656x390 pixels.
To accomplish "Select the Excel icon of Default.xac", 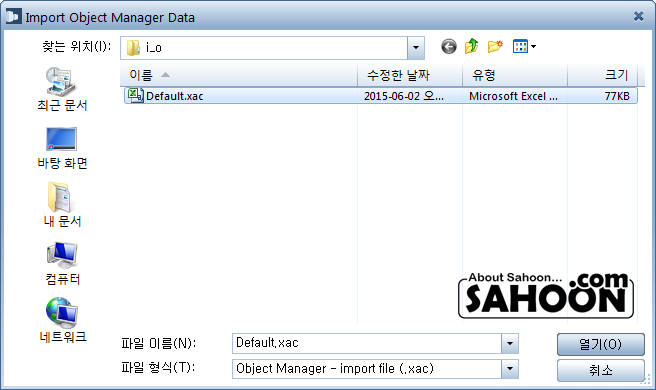I will pyautogui.click(x=135, y=96).
